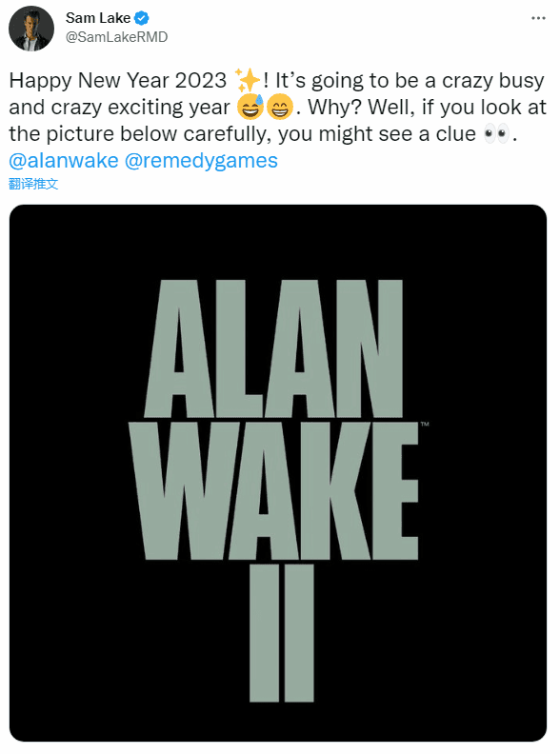Viewport: 560px width, 754px height.
Task: Click the beaming grin emoji before Why
Action: (279, 107)
